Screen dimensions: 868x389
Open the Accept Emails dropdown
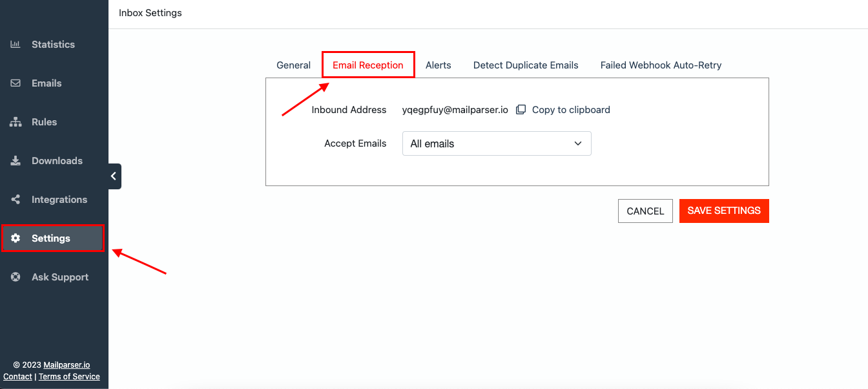tap(497, 143)
